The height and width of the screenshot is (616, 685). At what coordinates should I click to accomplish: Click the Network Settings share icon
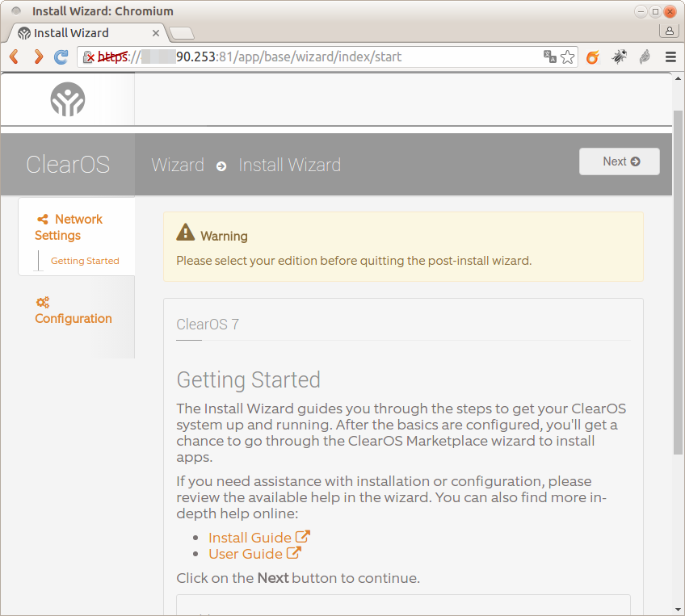click(43, 219)
